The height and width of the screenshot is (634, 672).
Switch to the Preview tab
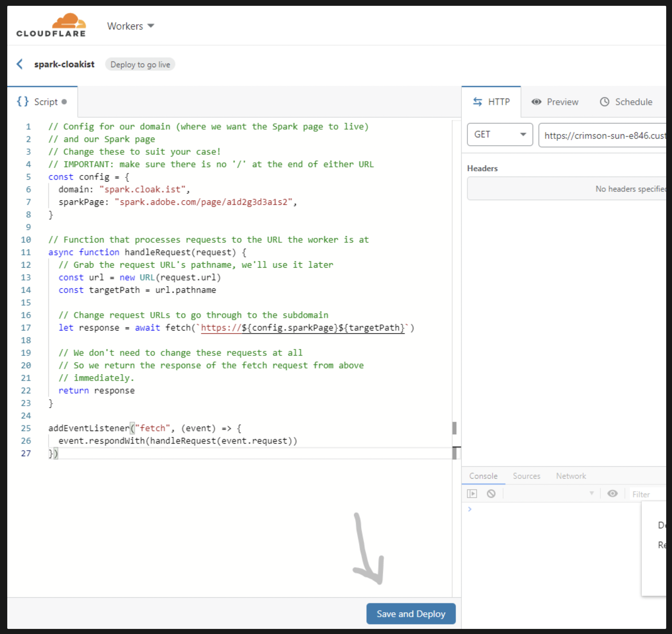pyautogui.click(x=555, y=102)
